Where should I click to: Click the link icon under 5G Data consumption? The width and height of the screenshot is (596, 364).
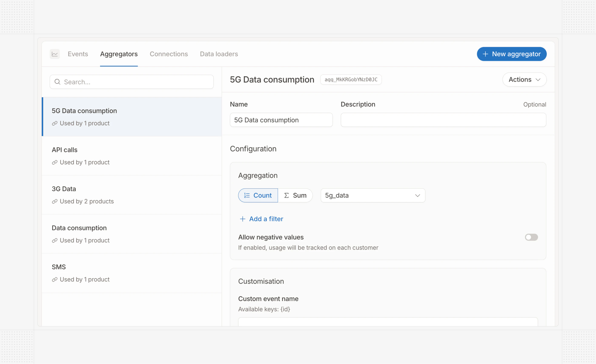click(55, 123)
